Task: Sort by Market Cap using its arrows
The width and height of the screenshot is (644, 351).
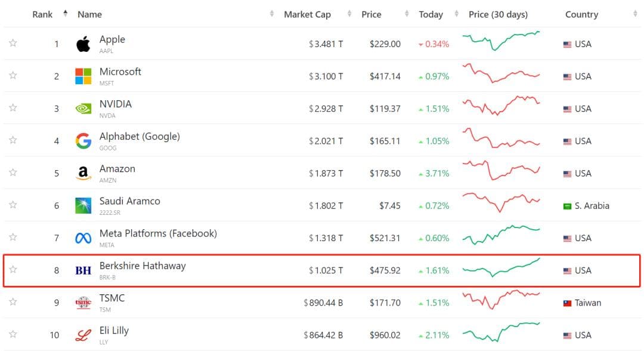Action: coord(349,14)
